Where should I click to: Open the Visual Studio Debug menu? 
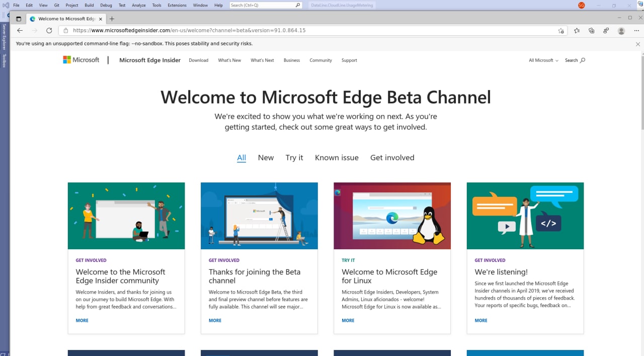click(x=106, y=5)
